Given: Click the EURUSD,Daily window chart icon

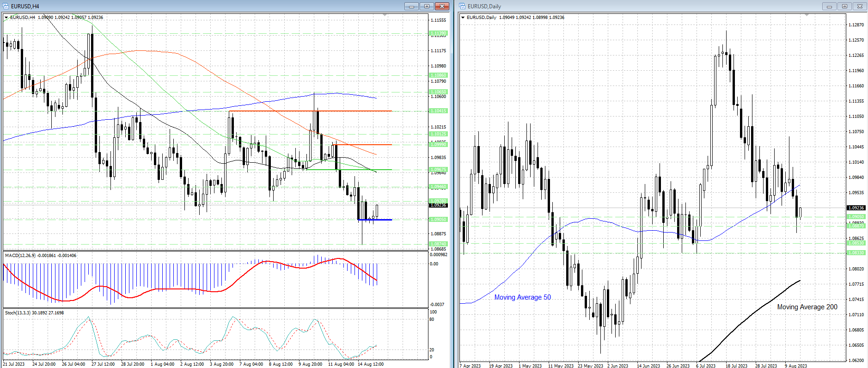Looking at the screenshot, I should 463,6.
